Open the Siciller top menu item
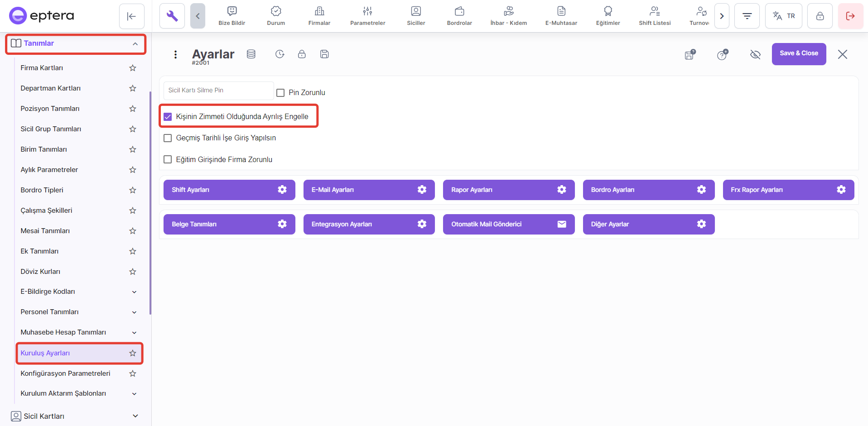Screen dimensions: 868x426 pyautogui.click(x=415, y=16)
